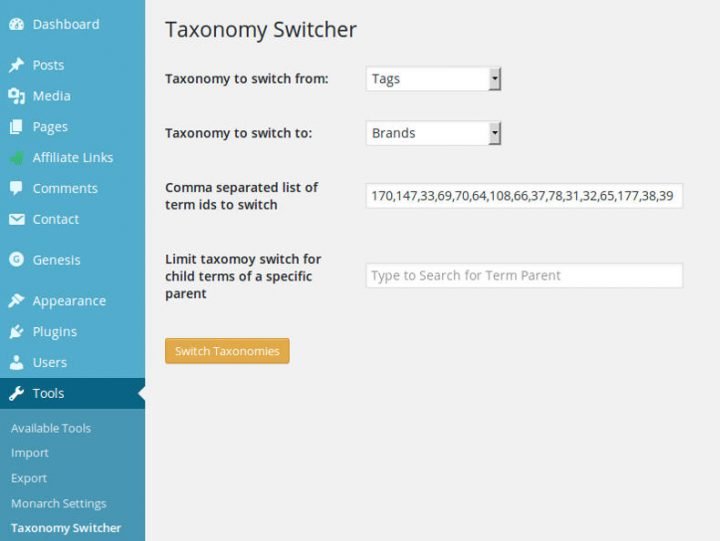This screenshot has height=541, width=720.
Task: Click the Genesis G logo icon
Action: click(x=17, y=259)
